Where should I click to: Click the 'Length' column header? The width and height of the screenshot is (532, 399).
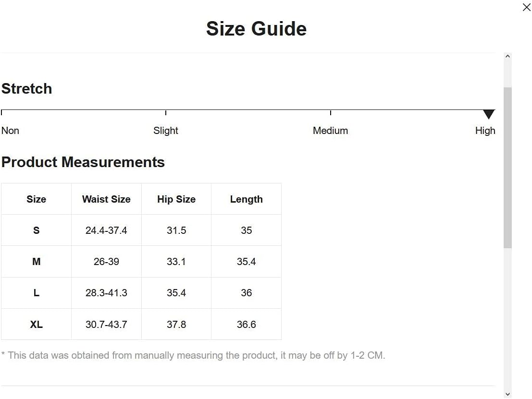click(246, 199)
